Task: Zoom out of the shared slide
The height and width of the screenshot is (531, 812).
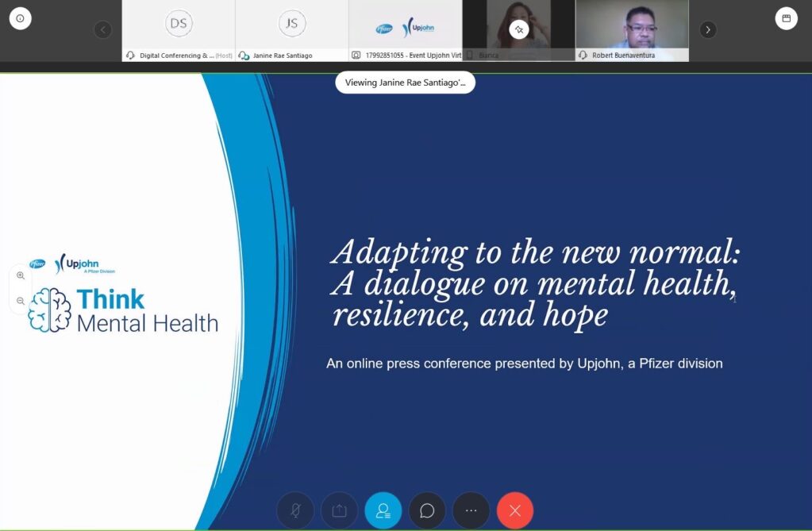Action: coord(21,302)
